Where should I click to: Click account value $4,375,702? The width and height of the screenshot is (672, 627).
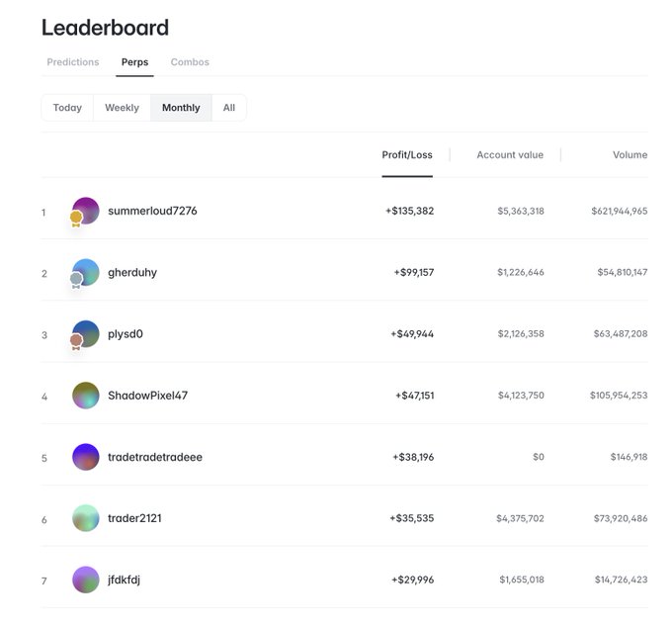pyautogui.click(x=520, y=518)
